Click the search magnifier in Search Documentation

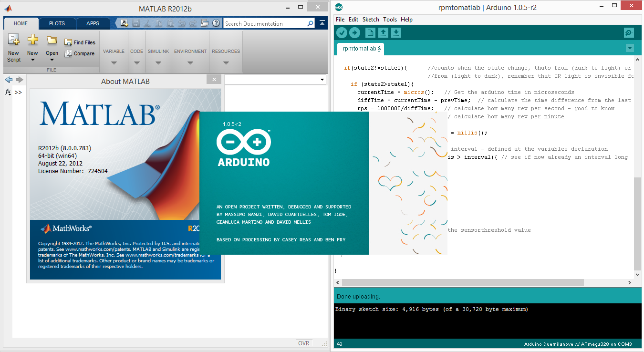pos(310,23)
